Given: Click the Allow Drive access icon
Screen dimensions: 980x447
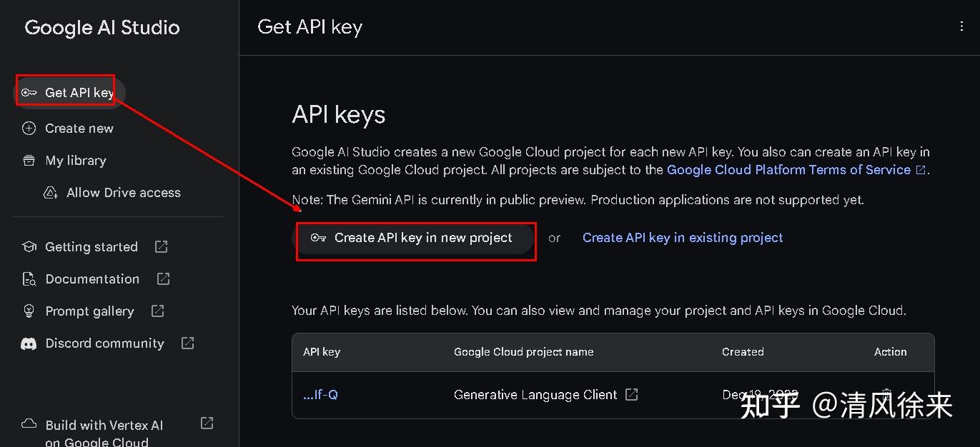Looking at the screenshot, I should 51,193.
